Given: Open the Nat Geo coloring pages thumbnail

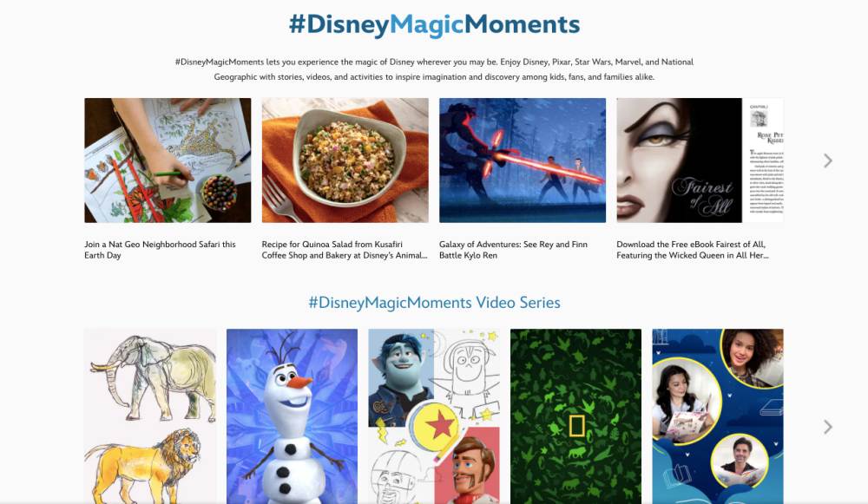Looking at the screenshot, I should (168, 160).
